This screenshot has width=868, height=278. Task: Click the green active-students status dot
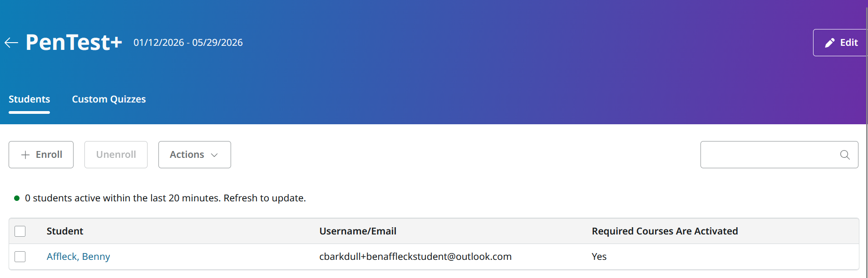click(17, 198)
